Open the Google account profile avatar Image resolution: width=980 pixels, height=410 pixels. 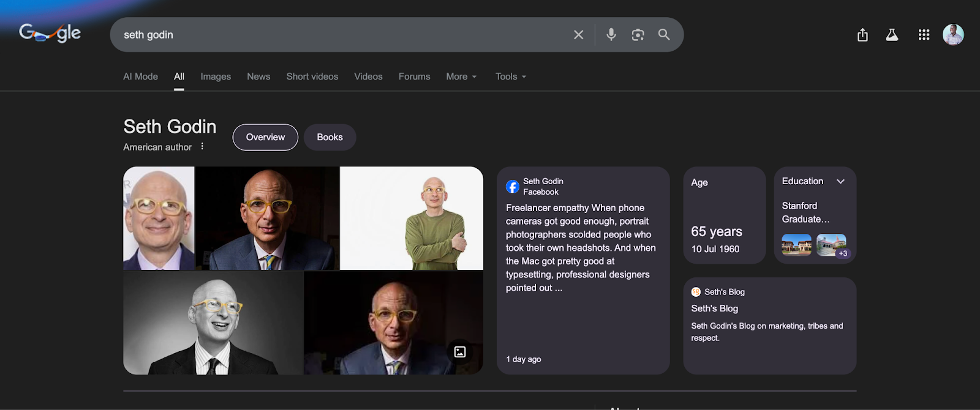pos(952,35)
